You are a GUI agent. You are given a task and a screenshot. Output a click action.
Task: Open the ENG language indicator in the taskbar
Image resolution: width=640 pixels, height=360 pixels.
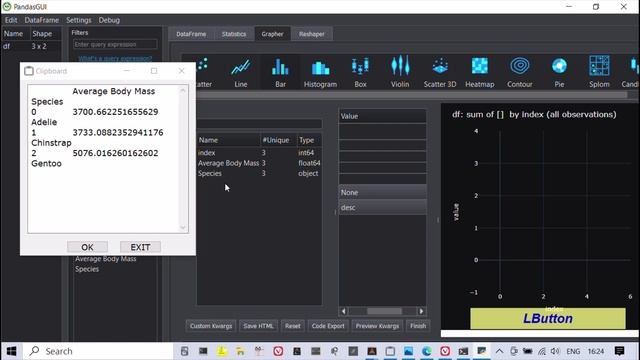click(573, 351)
